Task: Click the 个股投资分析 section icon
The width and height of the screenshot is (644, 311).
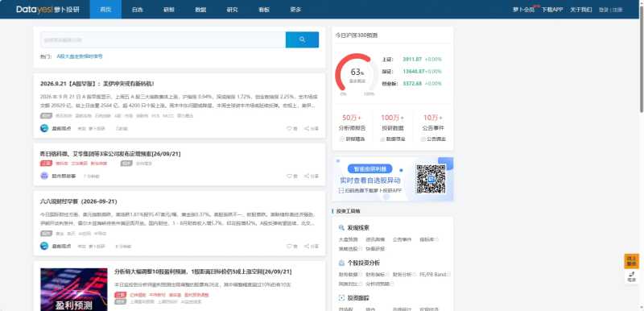Action: click(341, 263)
